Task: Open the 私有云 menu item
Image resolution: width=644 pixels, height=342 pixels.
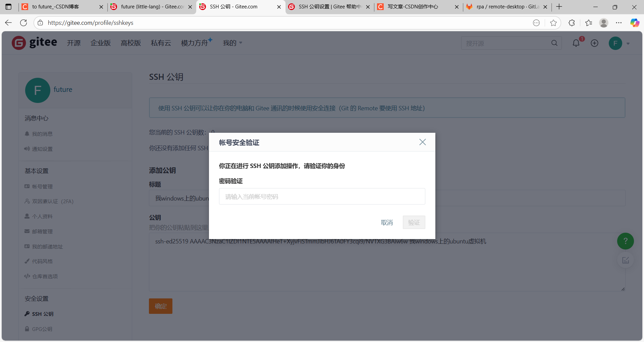Action: [161, 43]
